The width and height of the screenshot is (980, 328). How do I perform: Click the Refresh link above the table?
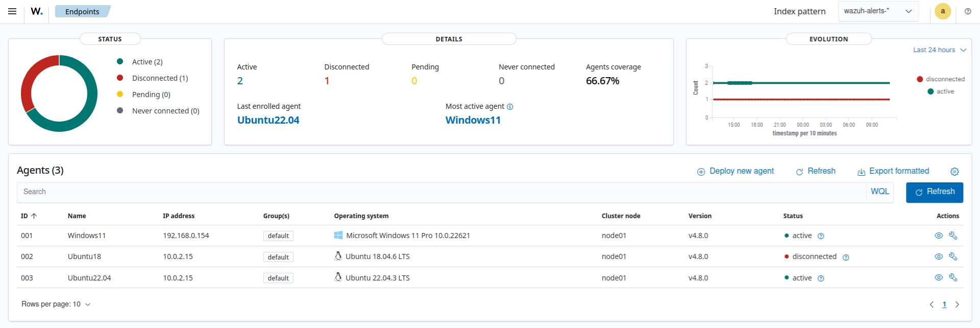coord(816,171)
